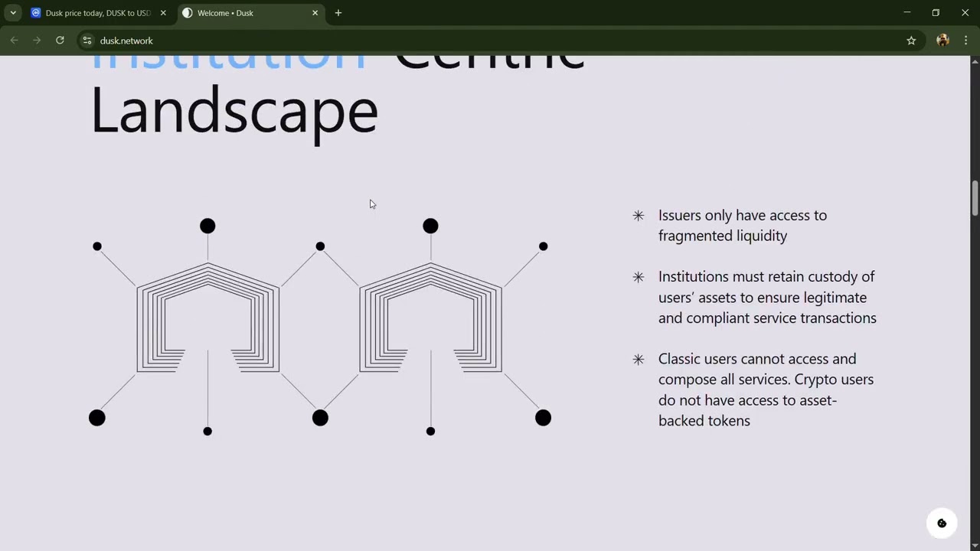The width and height of the screenshot is (980, 551).
Task: Open the tab search dropdown arrow
Action: pos(13,13)
